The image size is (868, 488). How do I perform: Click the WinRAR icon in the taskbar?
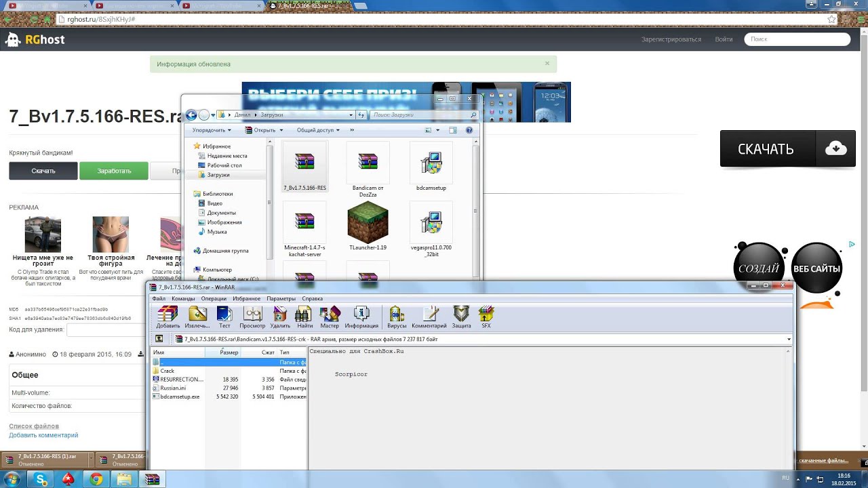click(152, 479)
